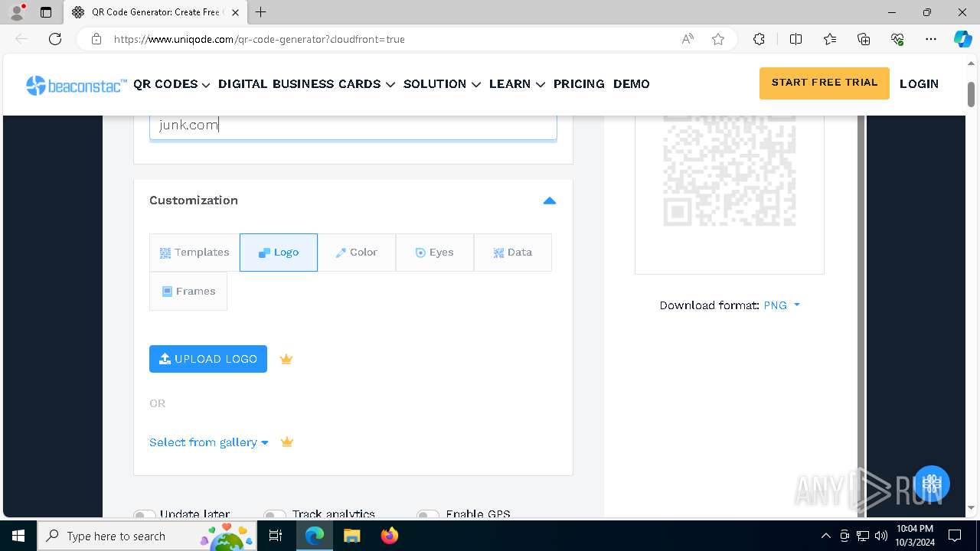The image size is (980, 551).
Task: Open the browser profile icon
Action: click(17, 12)
